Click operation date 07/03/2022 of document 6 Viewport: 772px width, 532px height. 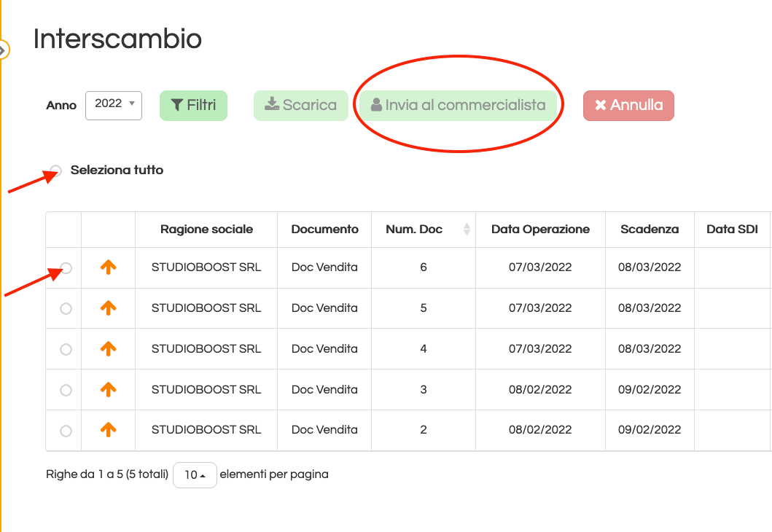540,267
